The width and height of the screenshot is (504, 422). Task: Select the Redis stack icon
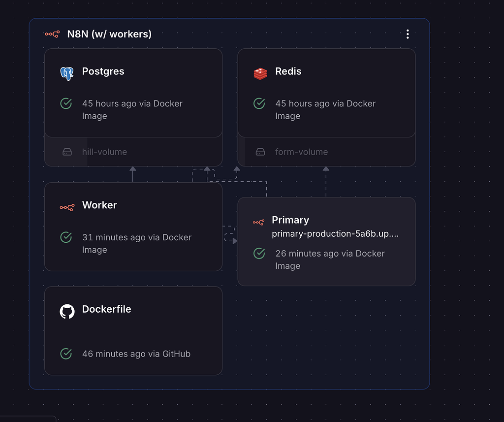[260, 72]
